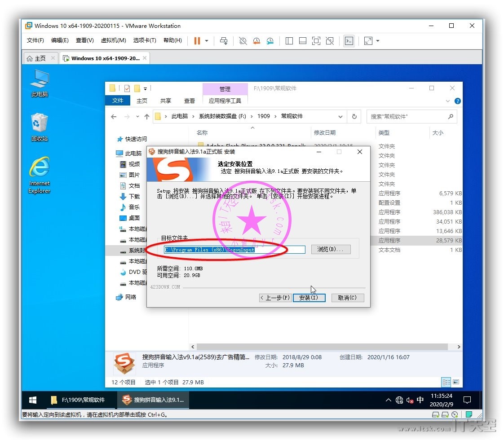This screenshot has width=504, height=440.
Task: Toggle the VMware thumbnail bar
Action: [303, 41]
